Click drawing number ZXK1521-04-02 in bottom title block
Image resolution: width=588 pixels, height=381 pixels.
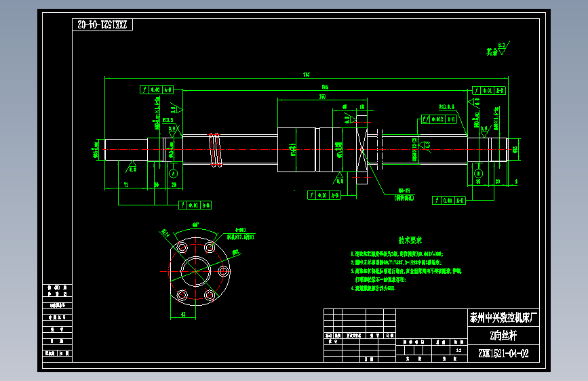point(503,354)
